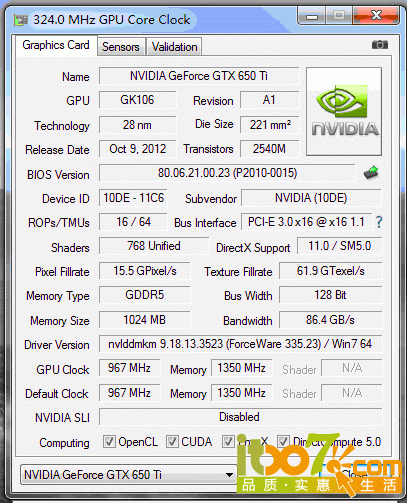Click the Die Size value 221 mm²
The width and height of the screenshot is (407, 503).
tap(269, 125)
